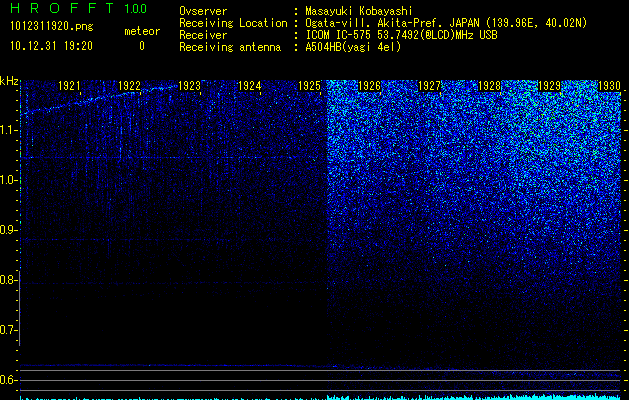Click the 1924 time marker
Viewport: 629px width, 400px height.
(250, 86)
